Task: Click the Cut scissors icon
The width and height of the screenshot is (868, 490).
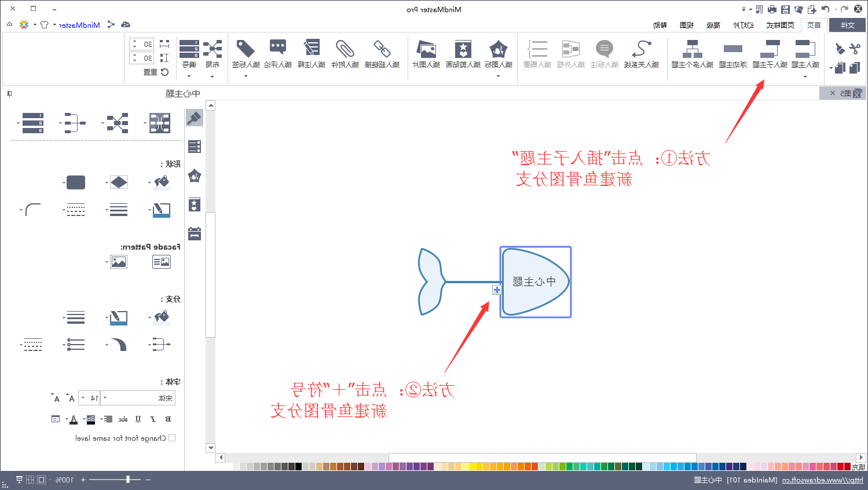Action: pyautogui.click(x=855, y=48)
